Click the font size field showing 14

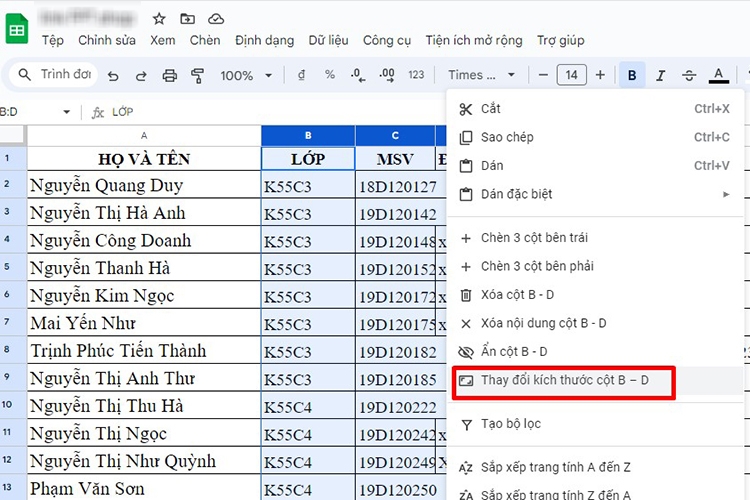pyautogui.click(x=572, y=75)
